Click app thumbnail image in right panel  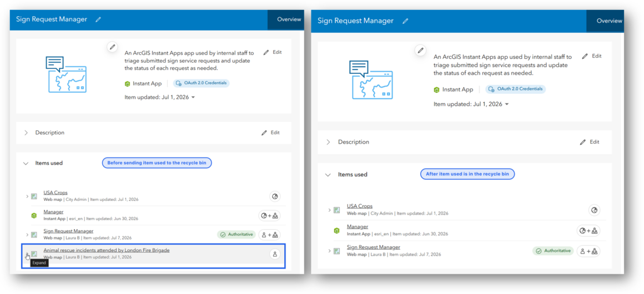(369, 79)
